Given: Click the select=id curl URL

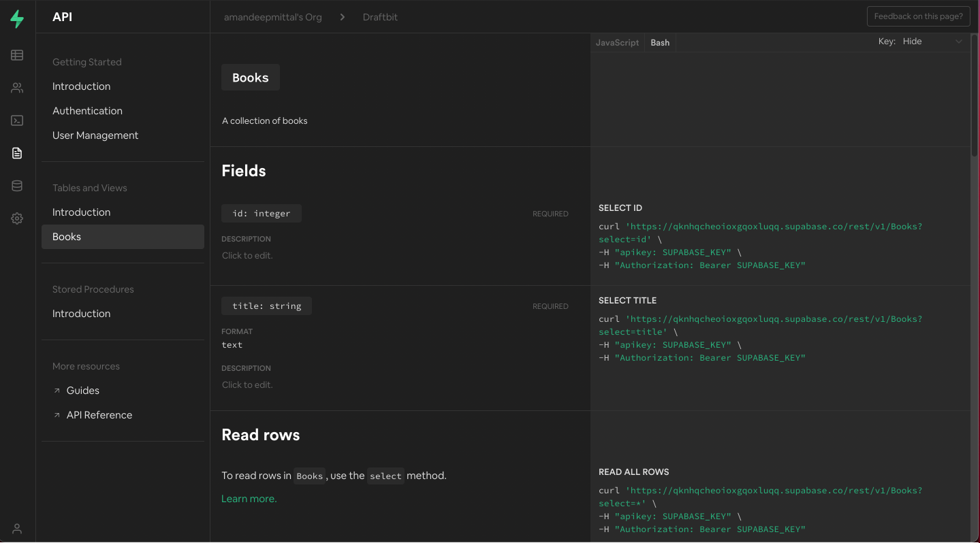Looking at the screenshot, I should coord(761,233).
